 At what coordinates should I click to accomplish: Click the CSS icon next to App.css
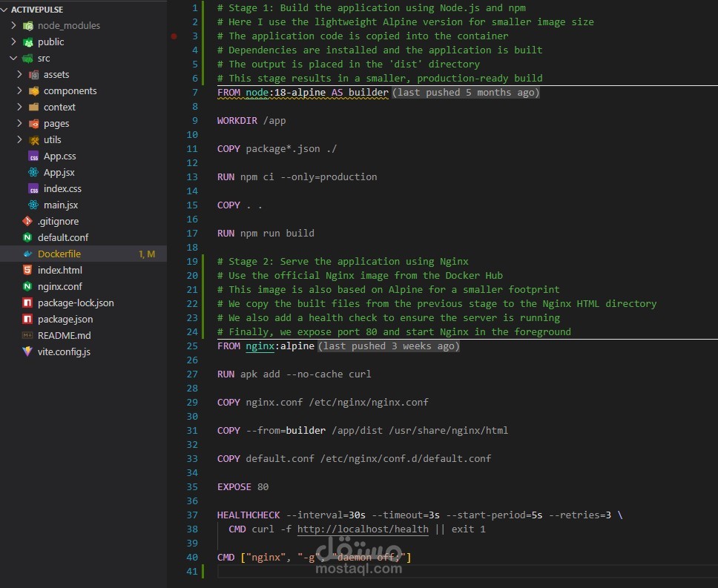coord(33,156)
